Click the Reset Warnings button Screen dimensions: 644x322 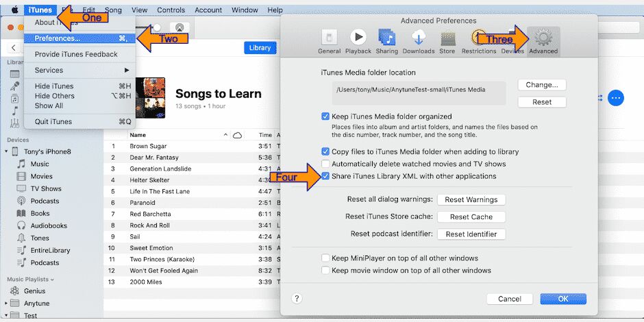coord(471,199)
